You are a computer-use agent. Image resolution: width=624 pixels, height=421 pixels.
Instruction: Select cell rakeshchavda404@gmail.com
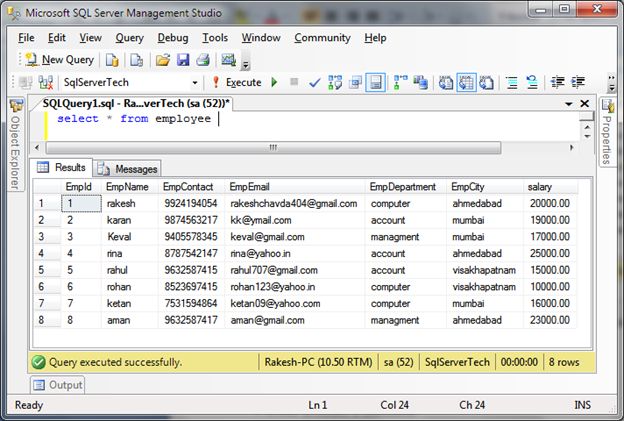click(x=294, y=203)
